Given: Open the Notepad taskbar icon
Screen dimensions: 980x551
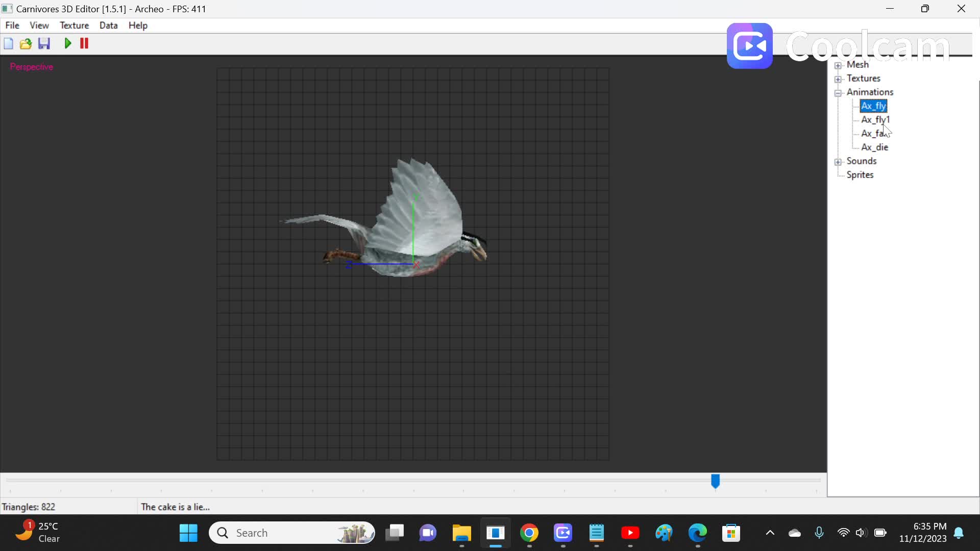Looking at the screenshot, I should (597, 533).
